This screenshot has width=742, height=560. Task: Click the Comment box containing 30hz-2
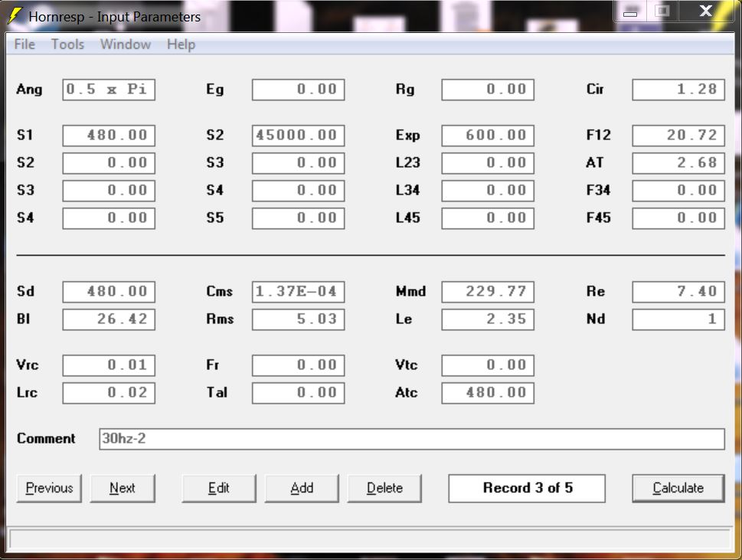click(412, 439)
